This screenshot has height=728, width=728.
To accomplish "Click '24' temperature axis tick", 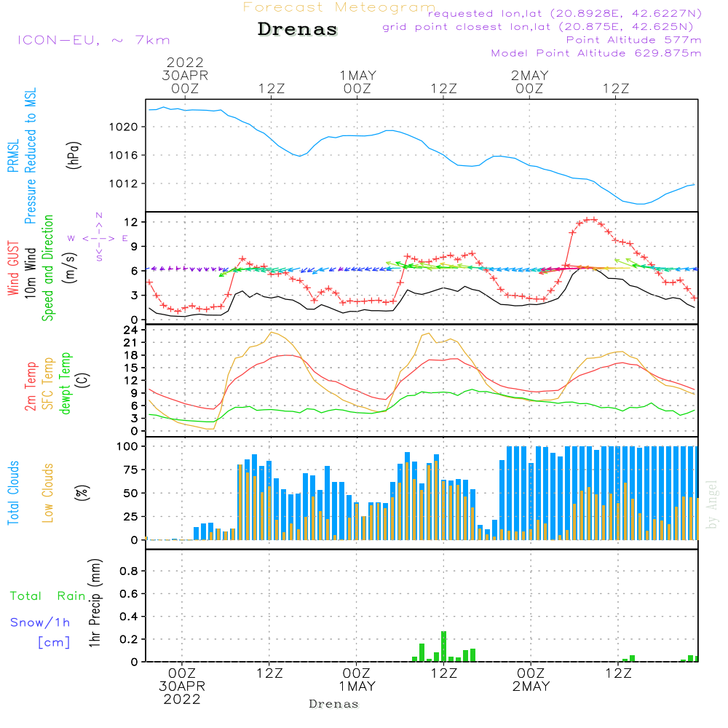I will [x=130, y=330].
